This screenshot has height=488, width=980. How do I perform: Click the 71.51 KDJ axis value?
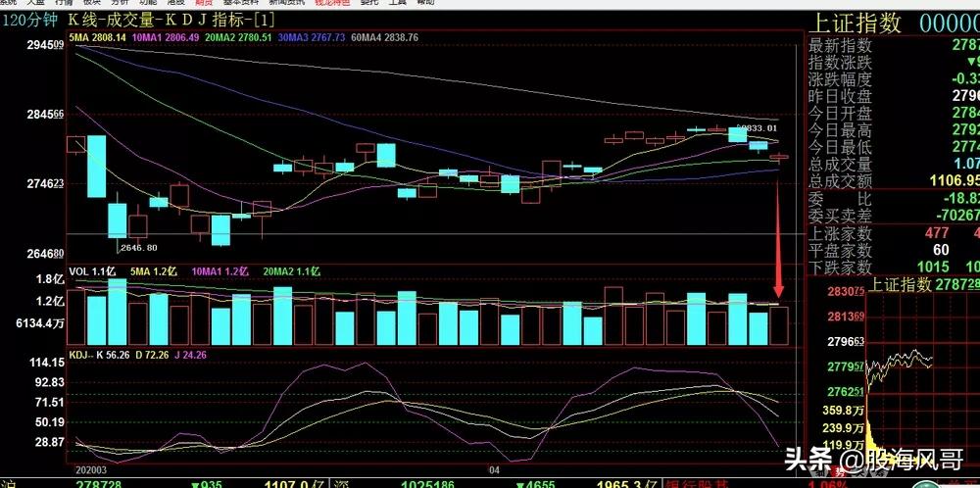pyautogui.click(x=50, y=403)
